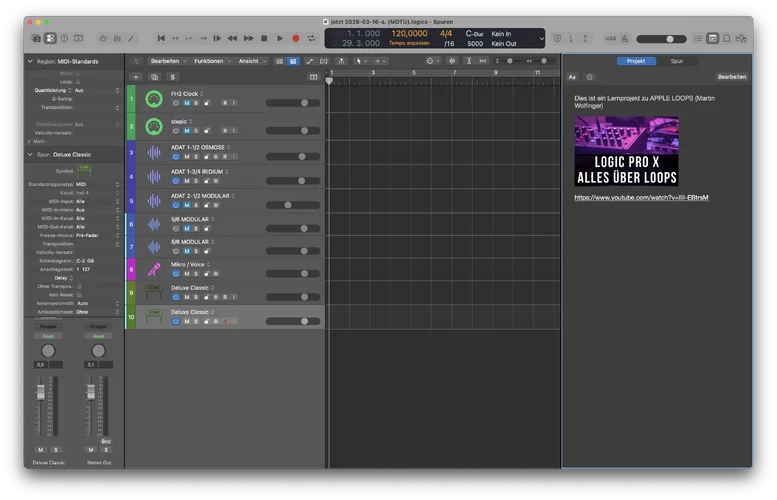Viewport: 777px width, 500px height.
Task: Toggle the Cycle mode button
Action: pyautogui.click(x=311, y=38)
